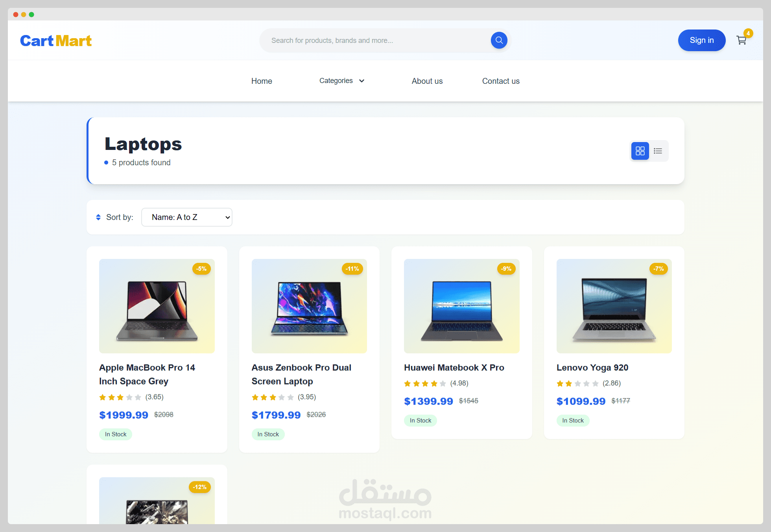Open the Asus Zenbook Pro Dual title link
771x532 pixels.
(301, 374)
